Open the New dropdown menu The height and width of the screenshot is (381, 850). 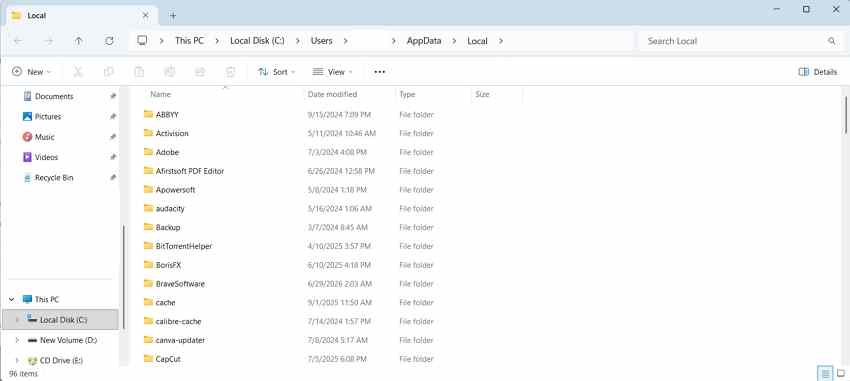(x=31, y=72)
